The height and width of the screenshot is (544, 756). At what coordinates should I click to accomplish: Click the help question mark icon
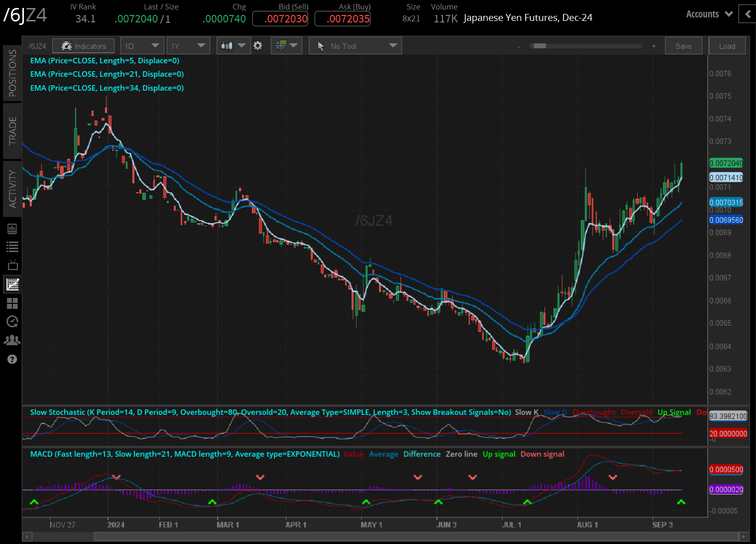[x=12, y=359]
